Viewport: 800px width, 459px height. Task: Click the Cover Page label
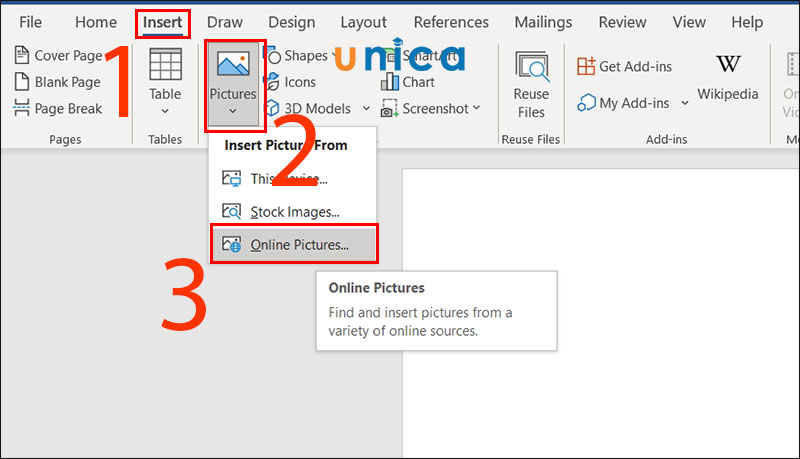click(68, 56)
